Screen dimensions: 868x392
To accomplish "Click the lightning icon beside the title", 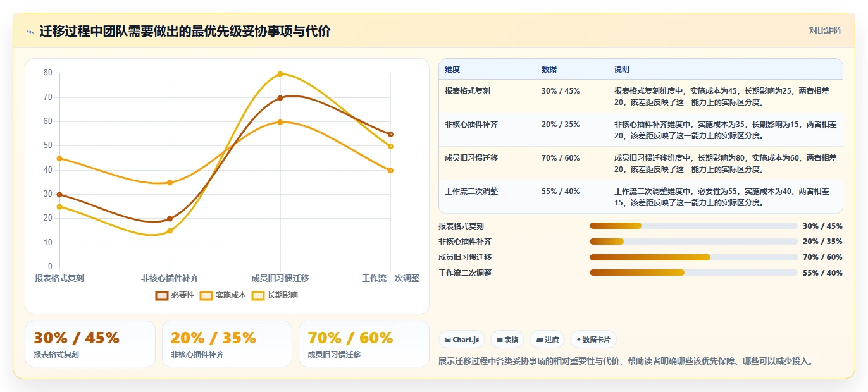I will pyautogui.click(x=30, y=32).
